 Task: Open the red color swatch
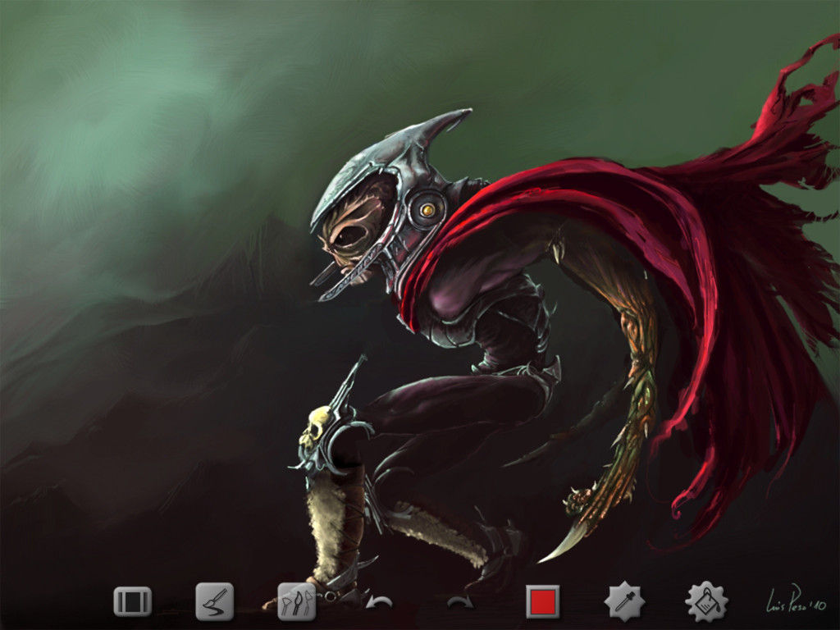[x=543, y=601]
